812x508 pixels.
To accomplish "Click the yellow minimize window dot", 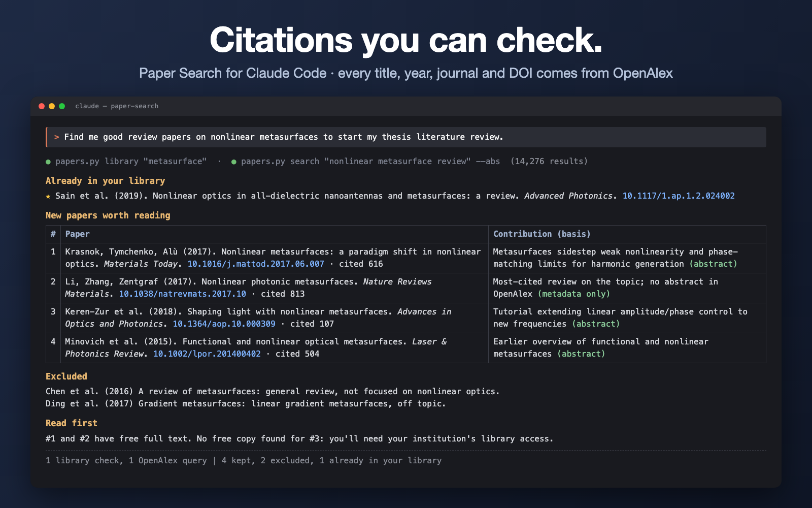I will [x=52, y=106].
